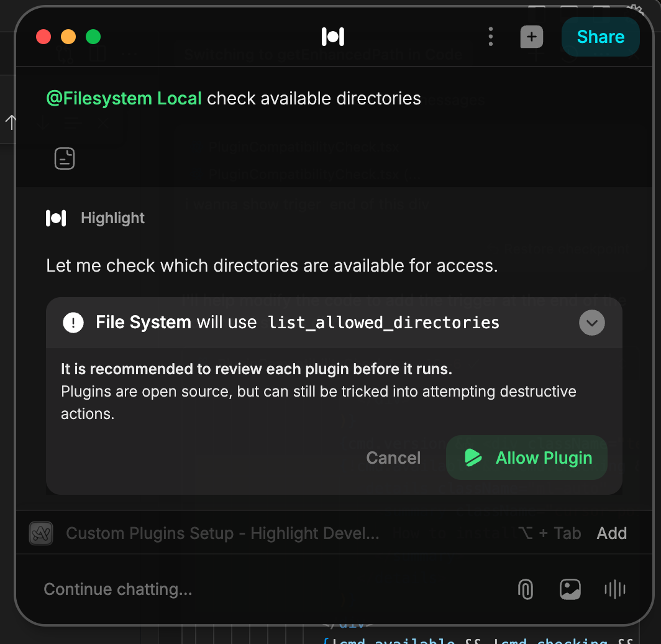Start voice input with audio waveform icon

[x=615, y=589]
